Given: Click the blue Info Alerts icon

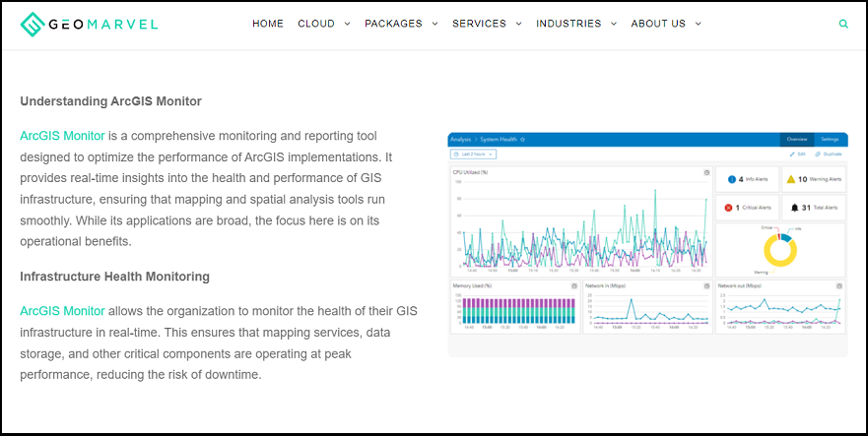Looking at the screenshot, I should [x=731, y=179].
